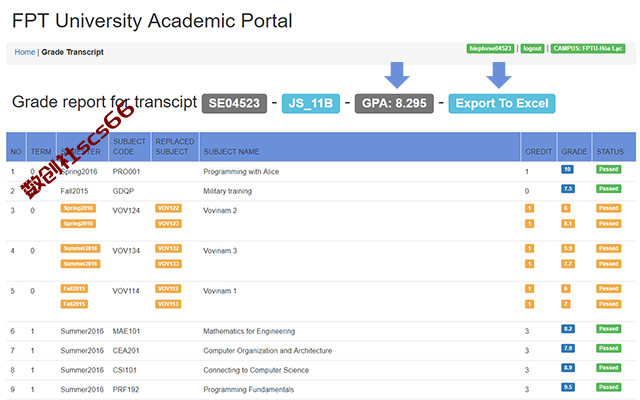Click the VOV112 replaced subject badge

(168, 289)
